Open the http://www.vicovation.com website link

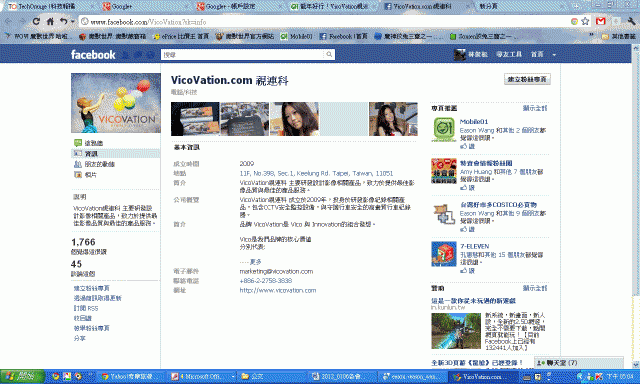click(278, 290)
